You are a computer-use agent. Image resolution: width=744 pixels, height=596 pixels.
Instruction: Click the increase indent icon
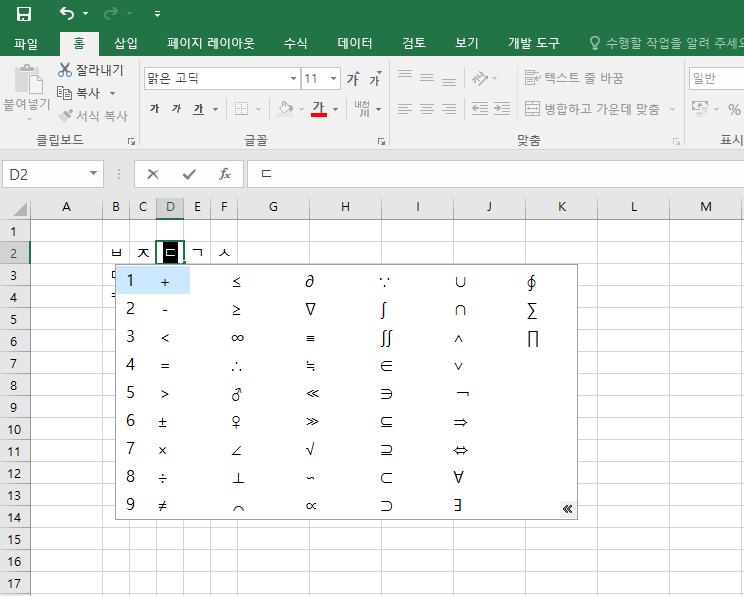coord(502,109)
